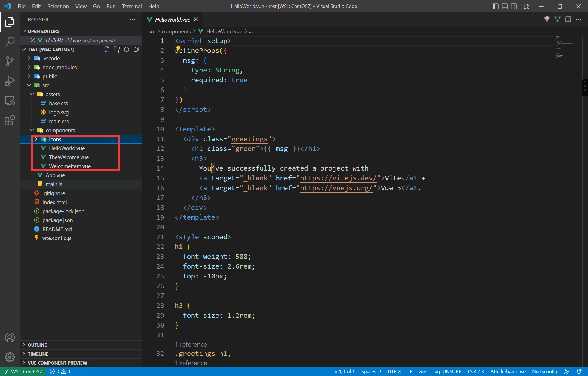This screenshot has height=376, width=588.
Task: Click the feedback icon in the status bar
Action: (567, 371)
